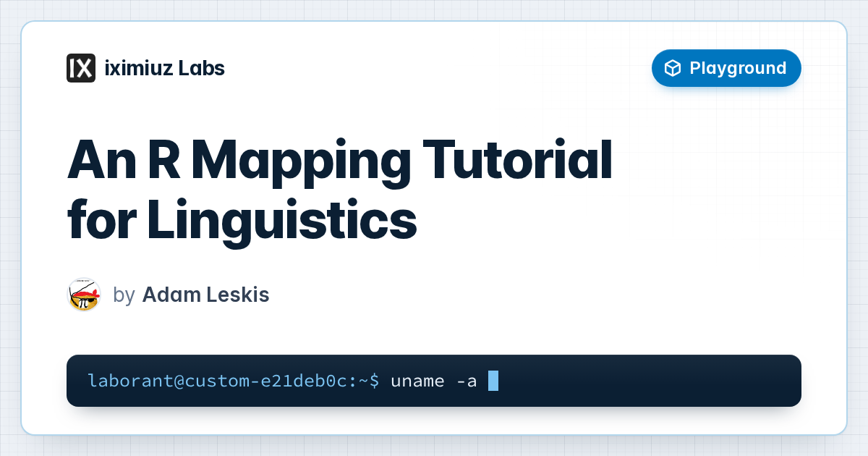Click the terminal cursor block
The width and height of the screenshot is (868, 456).
tap(493, 380)
